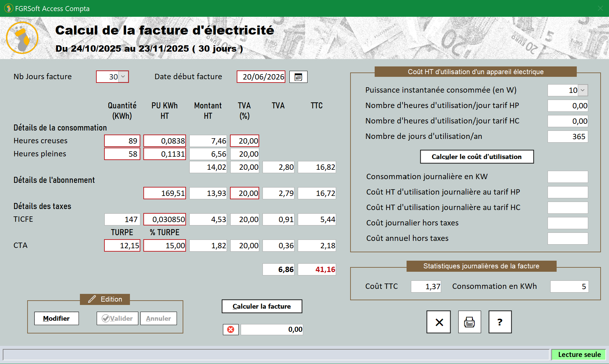The width and height of the screenshot is (609, 364).
Task: Click Heures pleines Montant HT 6,56
Action: point(208,154)
